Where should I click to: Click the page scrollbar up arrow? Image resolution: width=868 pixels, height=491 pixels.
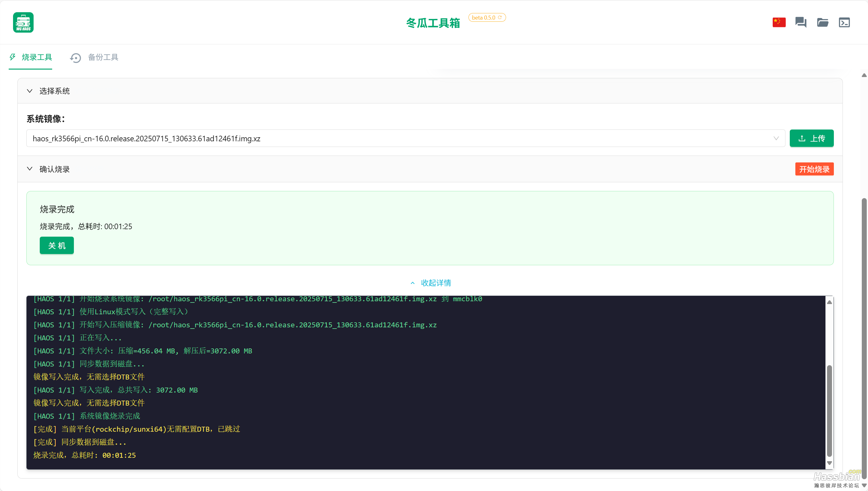(864, 75)
